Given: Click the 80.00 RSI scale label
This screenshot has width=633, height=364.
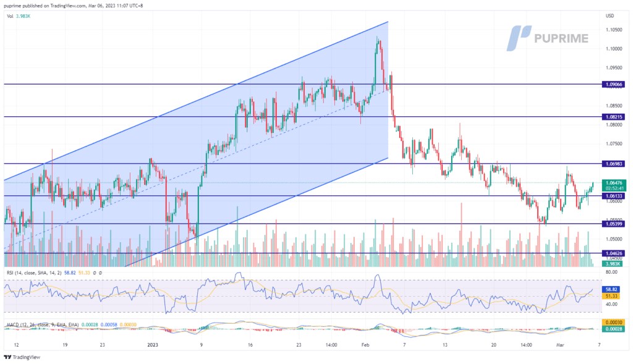Looking at the screenshot, I should tap(611, 273).
